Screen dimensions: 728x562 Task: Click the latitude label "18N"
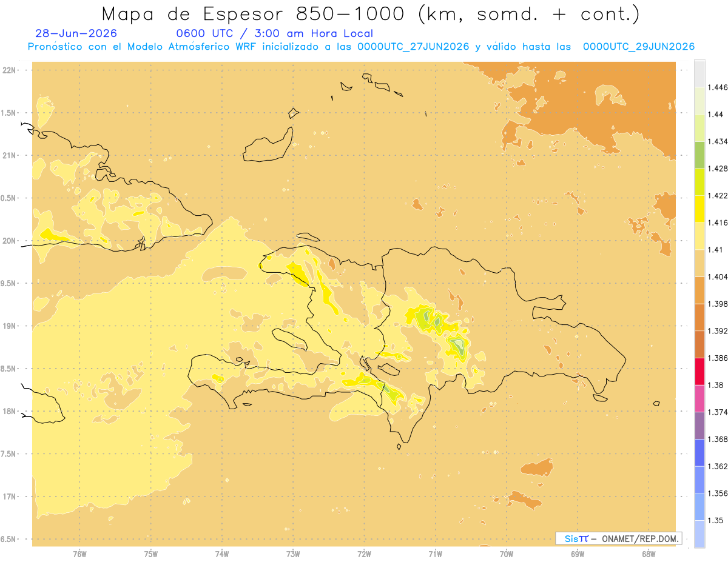[x=10, y=412]
